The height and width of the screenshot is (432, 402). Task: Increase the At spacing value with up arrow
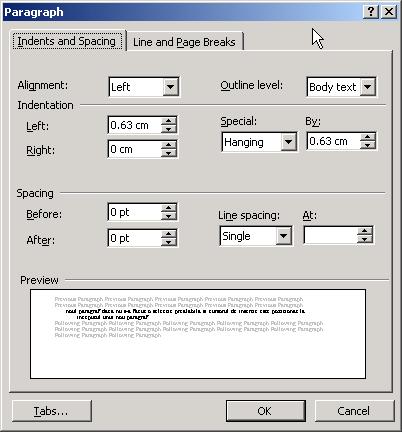click(x=364, y=231)
